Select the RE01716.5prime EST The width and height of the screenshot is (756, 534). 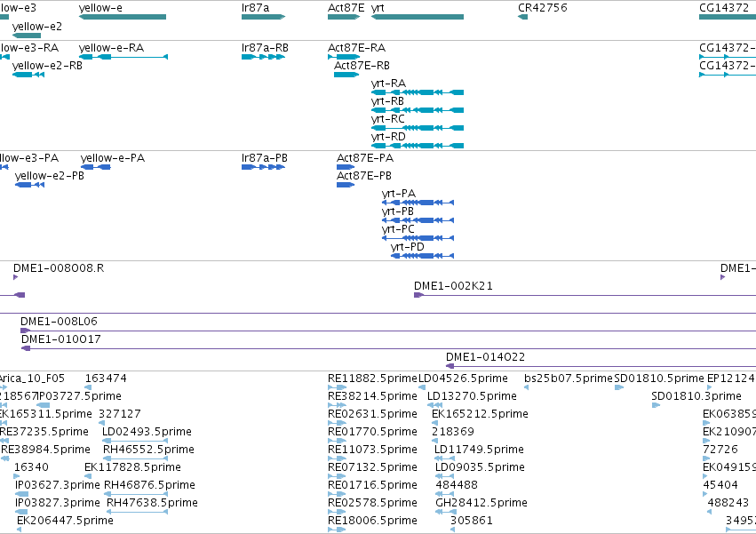point(373,485)
